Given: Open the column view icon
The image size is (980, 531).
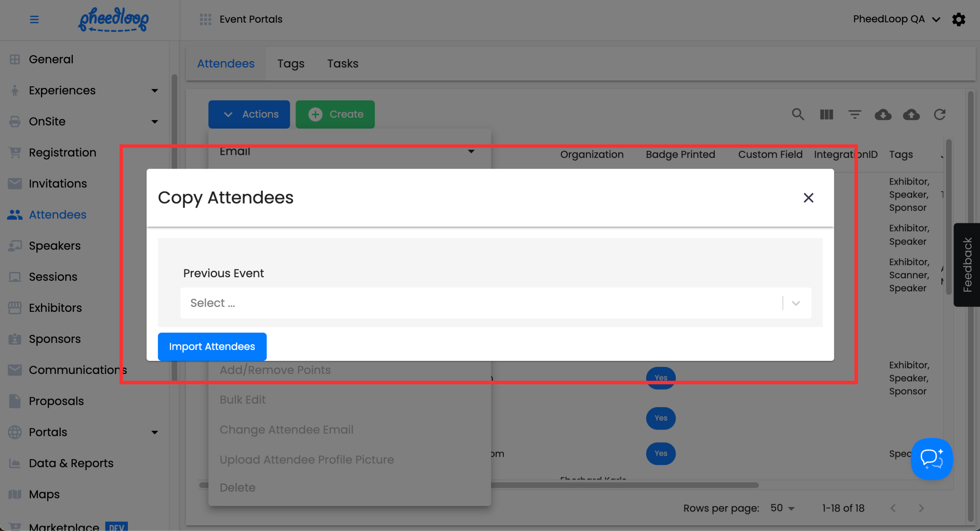Looking at the screenshot, I should pyautogui.click(x=826, y=114).
